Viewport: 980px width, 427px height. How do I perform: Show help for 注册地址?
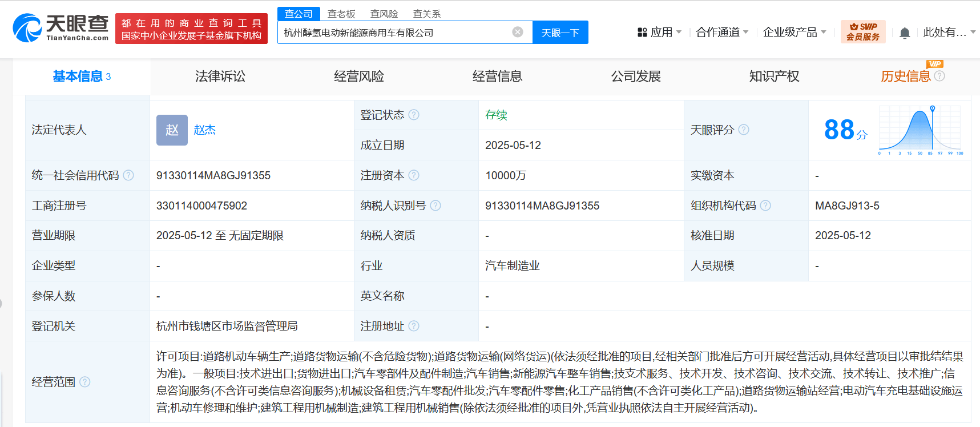414,326
